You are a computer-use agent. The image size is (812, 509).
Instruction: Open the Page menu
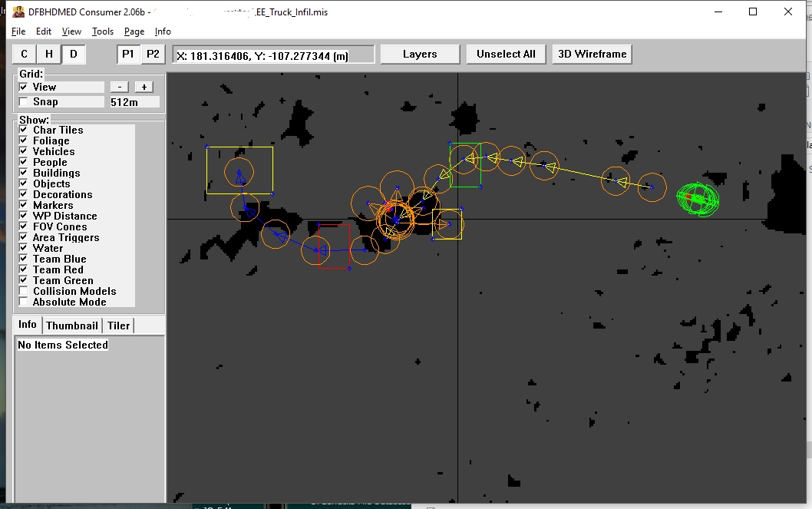pyautogui.click(x=134, y=31)
